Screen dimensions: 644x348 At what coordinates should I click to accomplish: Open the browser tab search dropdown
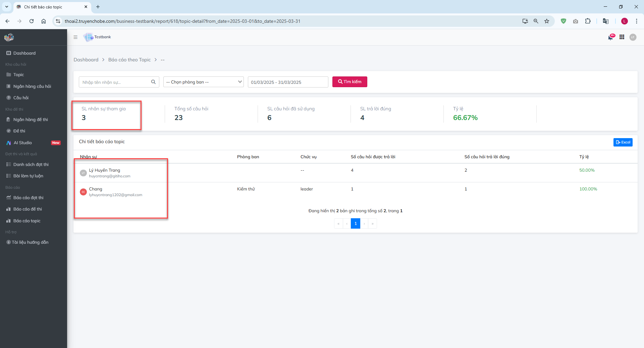[7, 7]
